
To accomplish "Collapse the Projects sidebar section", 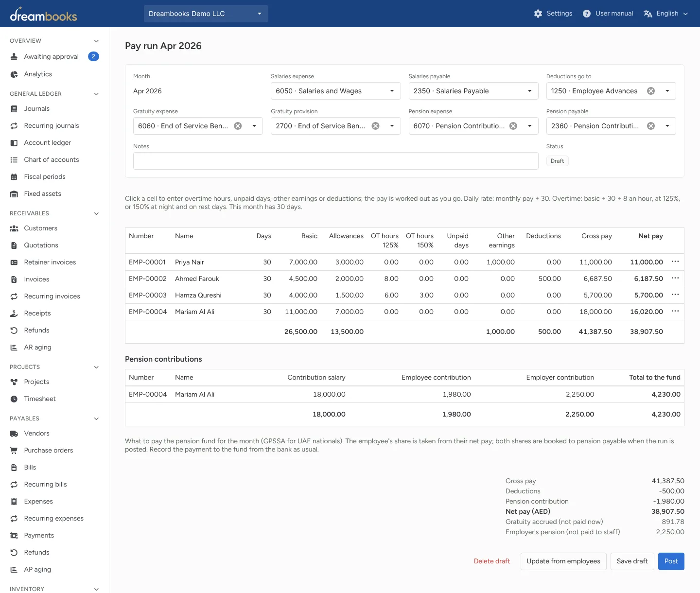I will (x=96, y=367).
